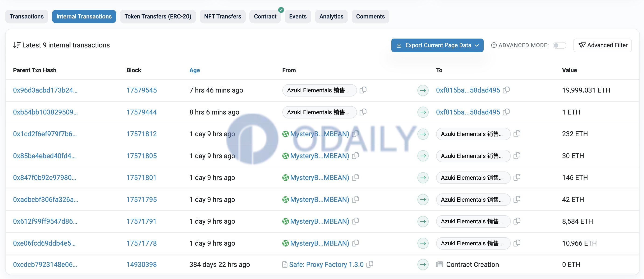This screenshot has height=279, width=644.
Task: Open the Comments tab
Action: point(370,17)
